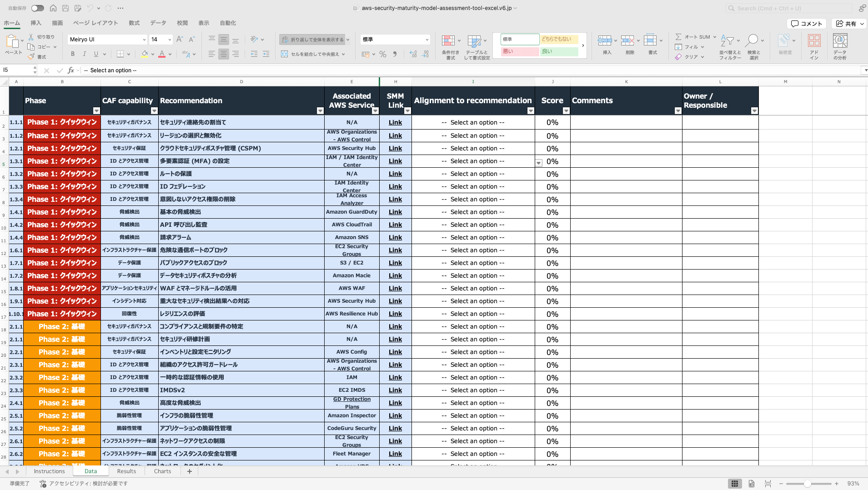
Task: Click Decrease decimal icon
Action: tap(425, 54)
